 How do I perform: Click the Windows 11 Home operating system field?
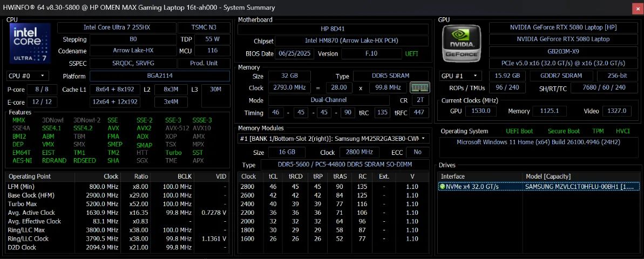[x=538, y=142]
